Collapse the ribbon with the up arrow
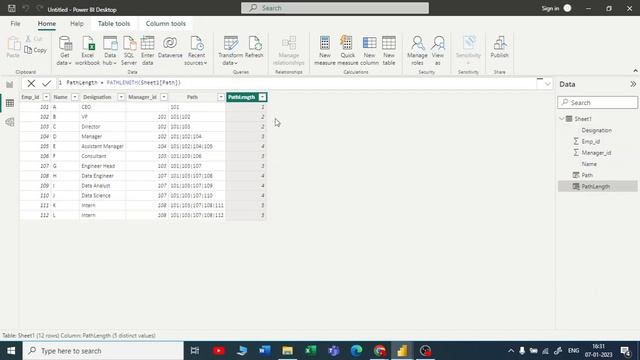This screenshot has height=360, width=640. point(635,71)
